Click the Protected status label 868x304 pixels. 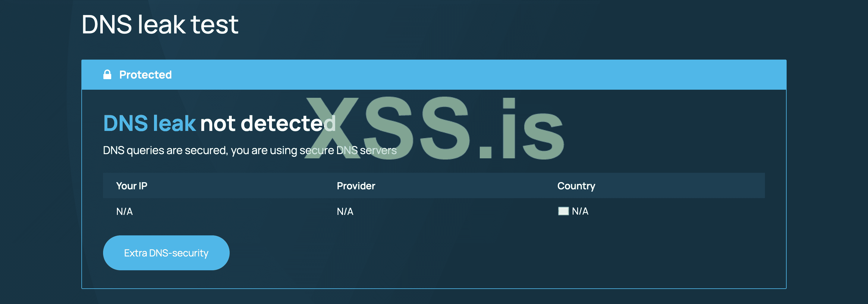tap(145, 74)
